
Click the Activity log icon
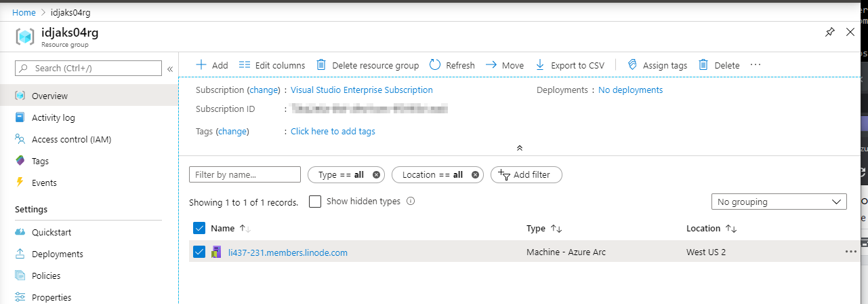click(x=20, y=117)
